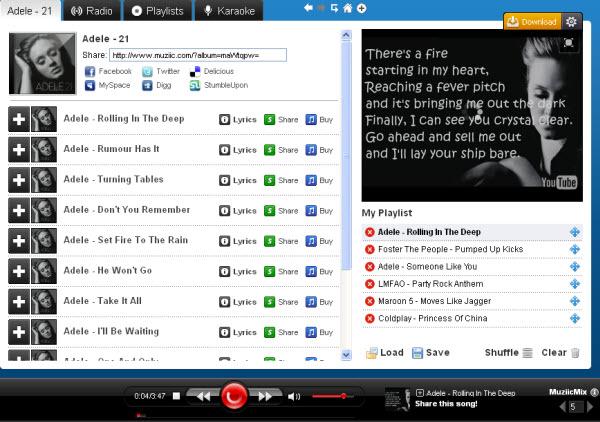
Task: Save the current playlist
Action: [431, 352]
